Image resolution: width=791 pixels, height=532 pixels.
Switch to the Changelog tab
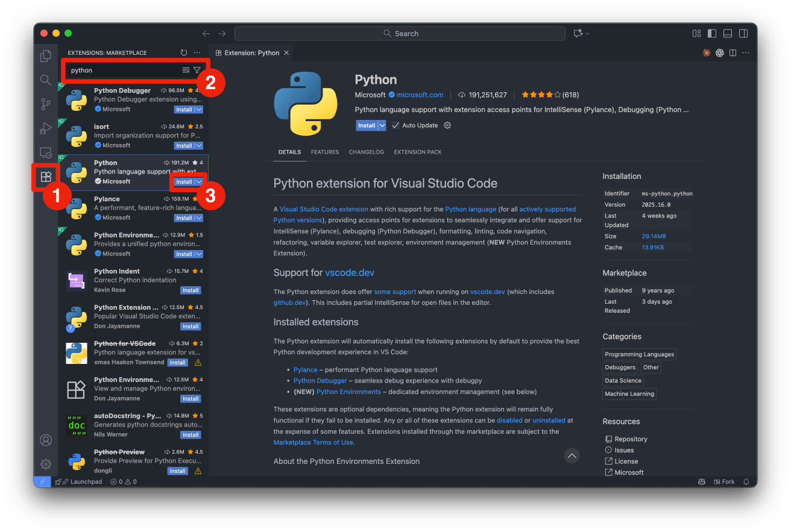[366, 152]
